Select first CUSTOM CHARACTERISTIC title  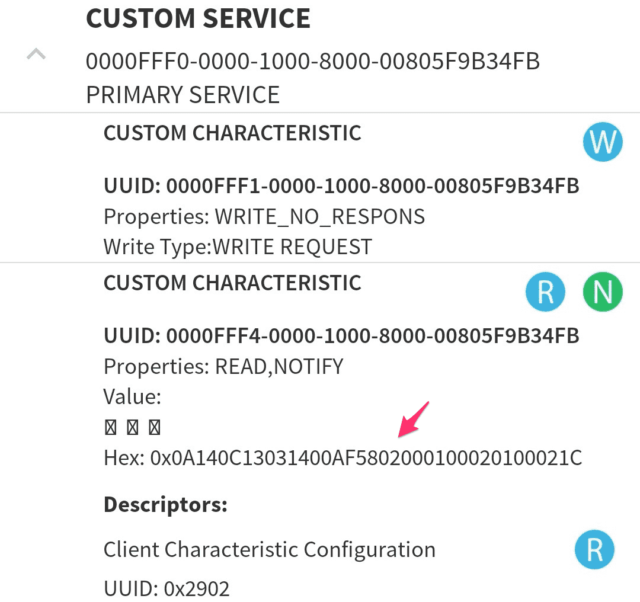[232, 133]
